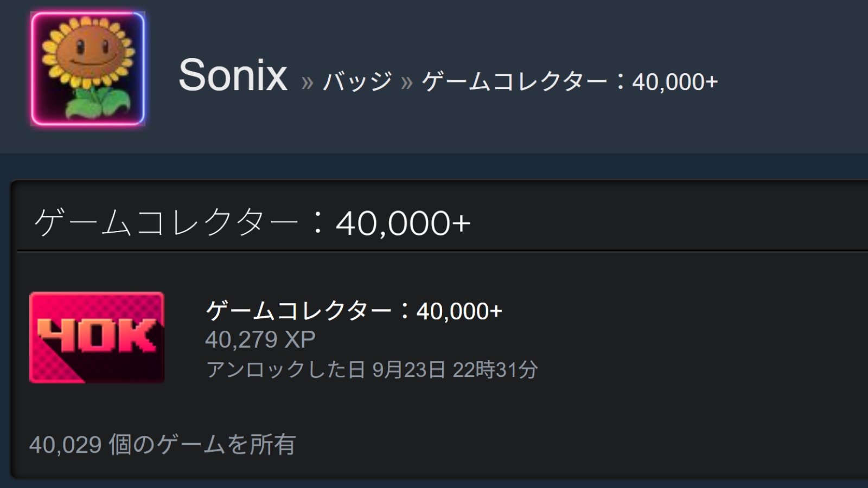Click the first » separator after Sonix

coord(307,82)
